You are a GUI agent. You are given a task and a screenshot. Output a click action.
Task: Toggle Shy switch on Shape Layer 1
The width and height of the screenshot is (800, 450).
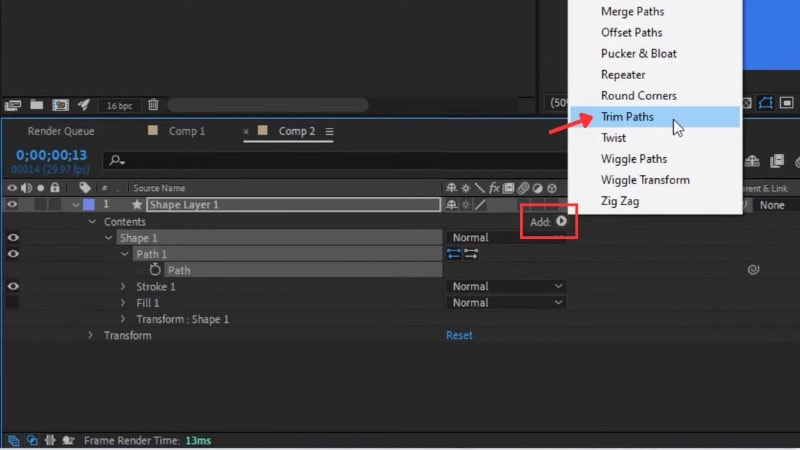pyautogui.click(x=452, y=205)
